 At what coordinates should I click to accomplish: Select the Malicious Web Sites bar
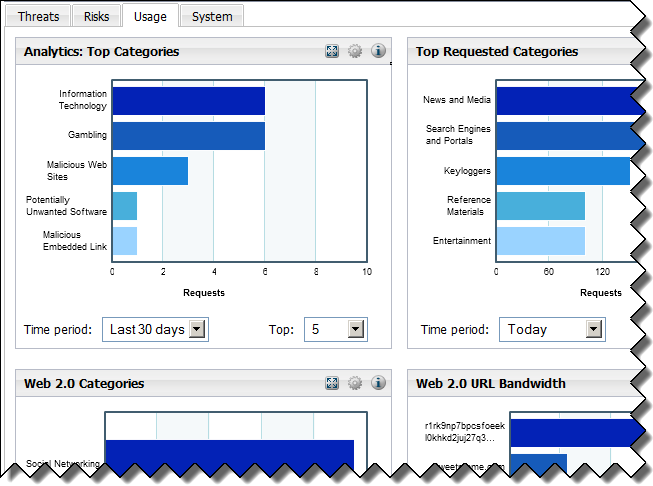pos(150,171)
